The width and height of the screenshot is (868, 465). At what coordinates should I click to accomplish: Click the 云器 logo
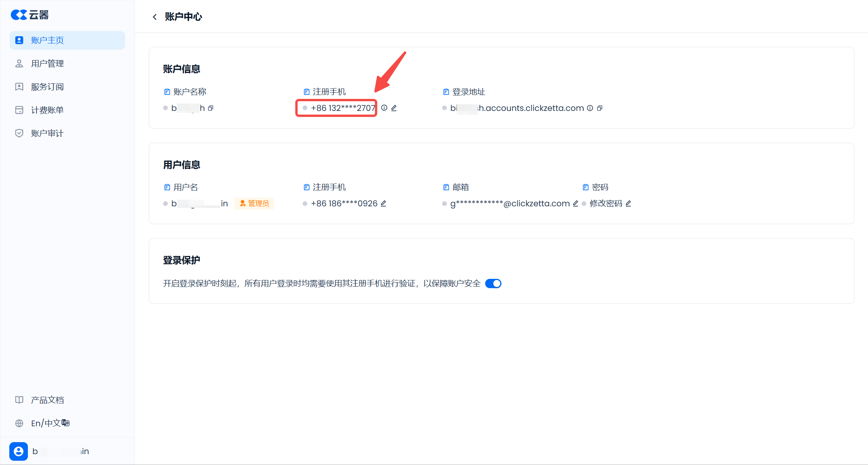[30, 15]
